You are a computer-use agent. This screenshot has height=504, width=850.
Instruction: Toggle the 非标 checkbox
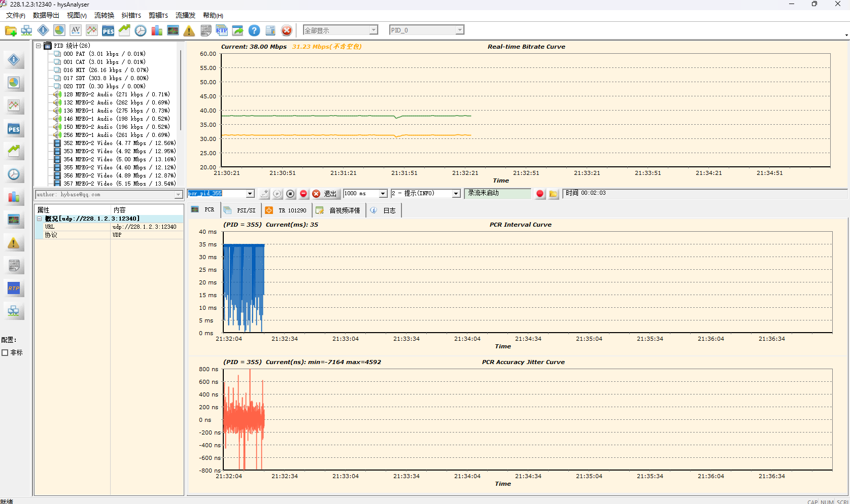pos(5,353)
